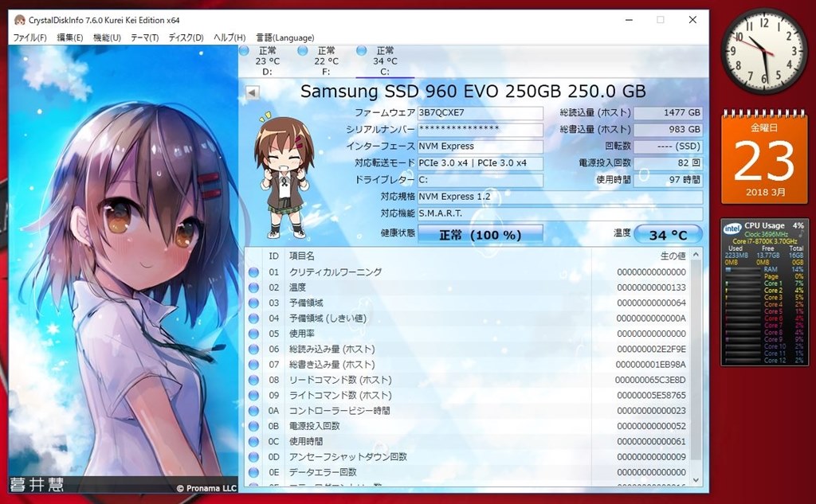The image size is (816, 504).
Task: Click the ファームウェア field showing 3B7QCXE7
Action: click(480, 113)
